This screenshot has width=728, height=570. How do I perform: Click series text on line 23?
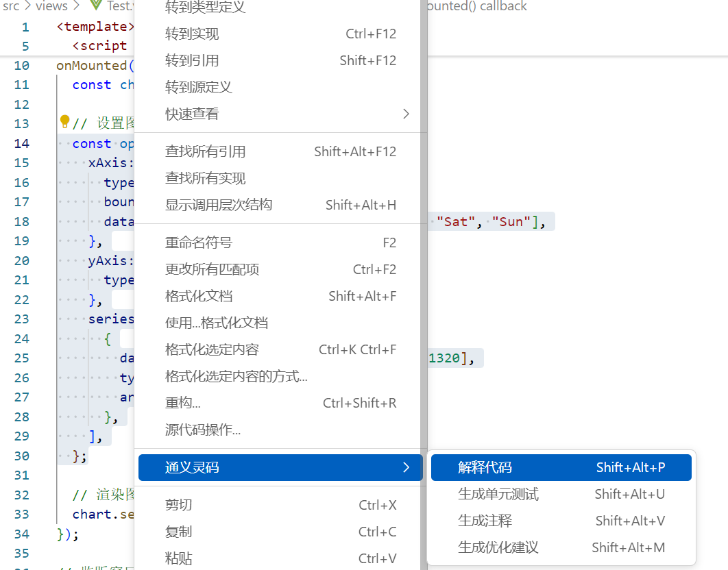click(111, 319)
